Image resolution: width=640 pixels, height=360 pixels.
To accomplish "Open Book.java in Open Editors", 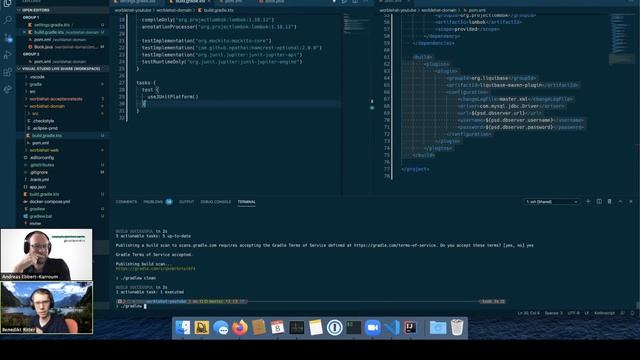I will pyautogui.click(x=43, y=47).
